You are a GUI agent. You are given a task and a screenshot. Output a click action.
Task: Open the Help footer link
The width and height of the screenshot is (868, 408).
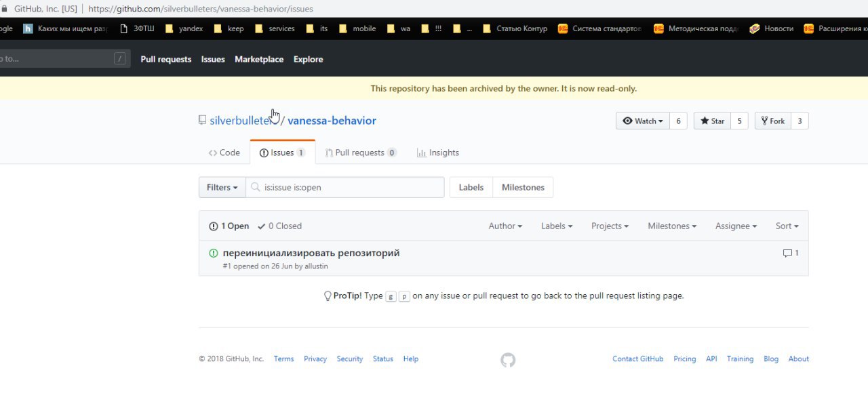[411, 359]
